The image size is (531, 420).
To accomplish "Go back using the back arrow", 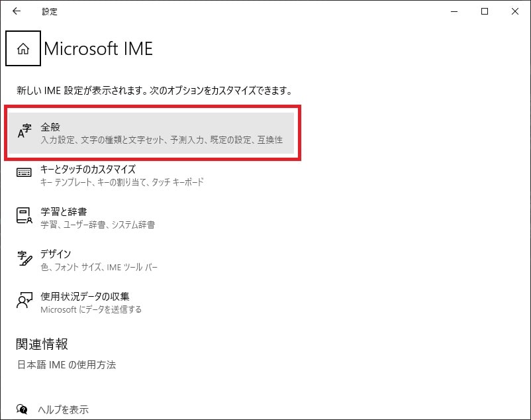I will 17,11.
